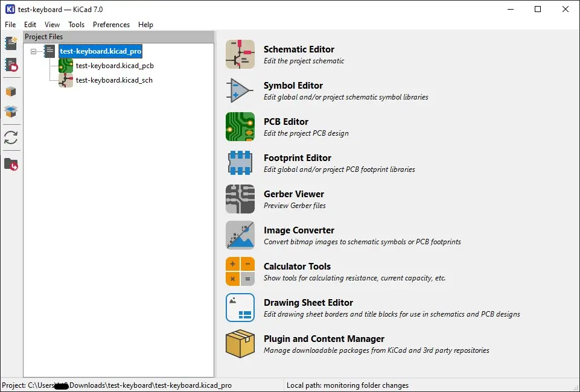
Task: Click the Schematic Editor title text
Action: [299, 49]
